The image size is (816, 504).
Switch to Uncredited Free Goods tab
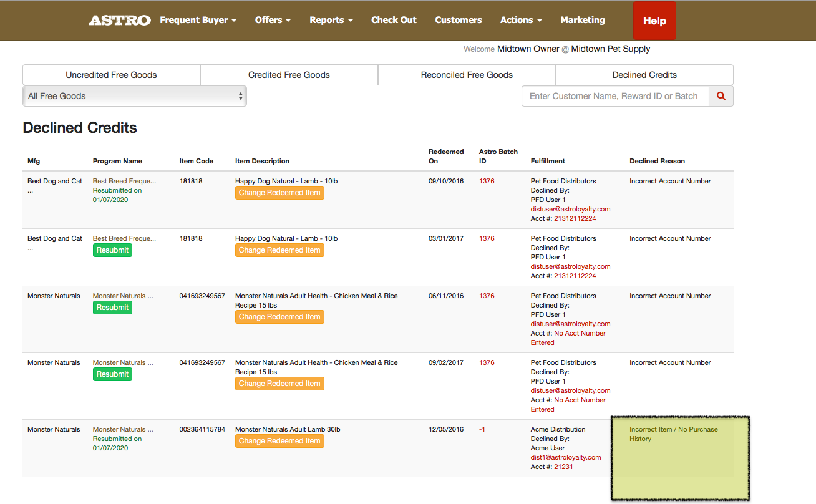pos(112,75)
